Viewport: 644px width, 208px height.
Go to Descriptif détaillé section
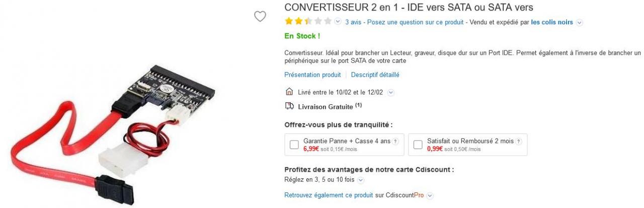[x=375, y=75]
